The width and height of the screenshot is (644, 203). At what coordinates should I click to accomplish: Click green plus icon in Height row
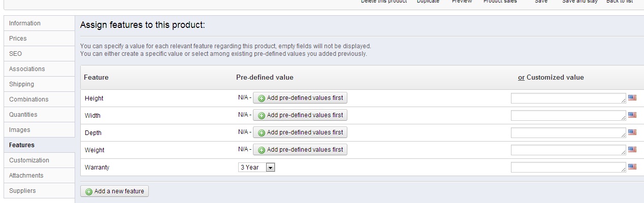[262, 98]
